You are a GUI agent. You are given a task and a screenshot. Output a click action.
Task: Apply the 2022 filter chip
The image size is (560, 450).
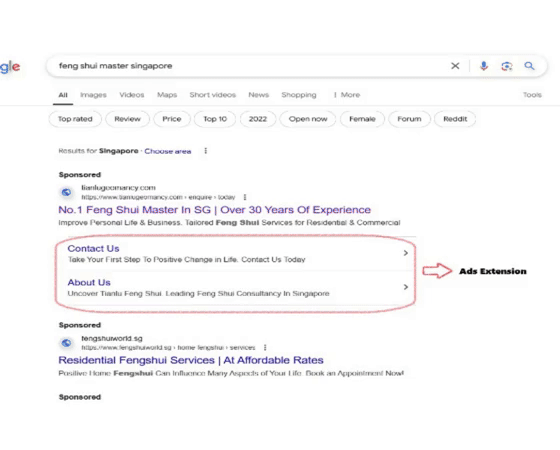coord(258,119)
